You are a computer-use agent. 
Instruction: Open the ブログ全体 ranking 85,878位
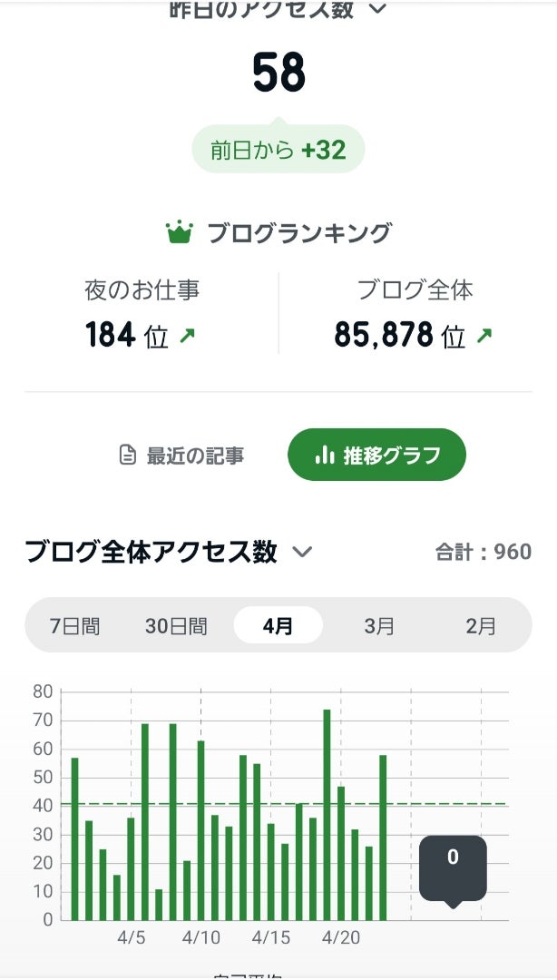(x=400, y=336)
